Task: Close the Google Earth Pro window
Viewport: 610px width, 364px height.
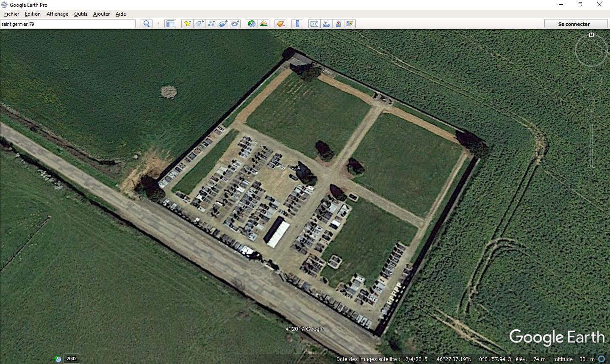Action: tap(599, 5)
